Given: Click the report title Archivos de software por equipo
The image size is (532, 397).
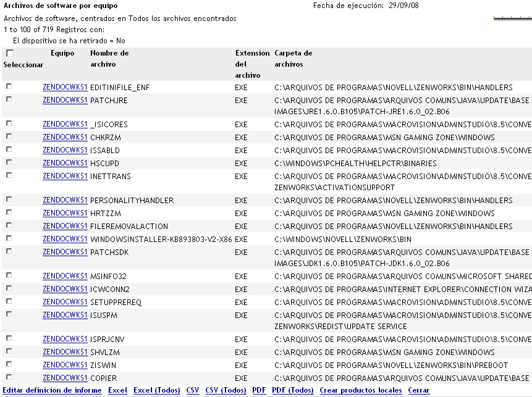Looking at the screenshot, I should point(61,6).
